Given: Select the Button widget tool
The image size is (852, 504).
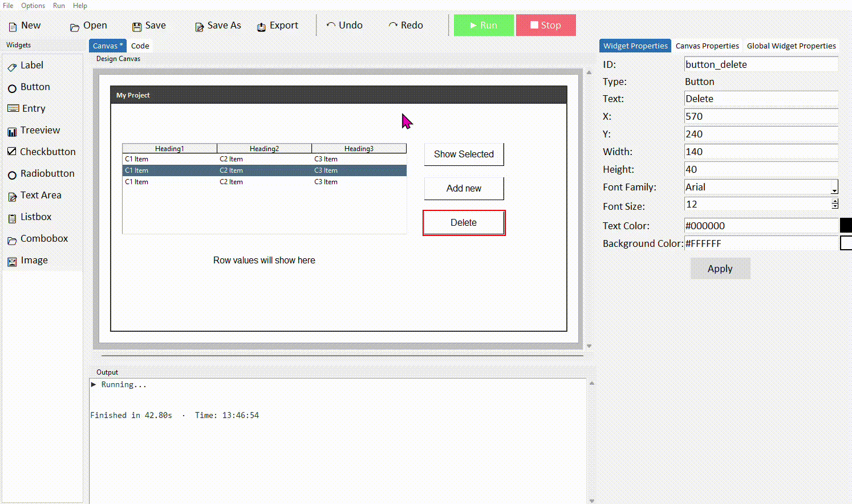Looking at the screenshot, I should tap(36, 87).
